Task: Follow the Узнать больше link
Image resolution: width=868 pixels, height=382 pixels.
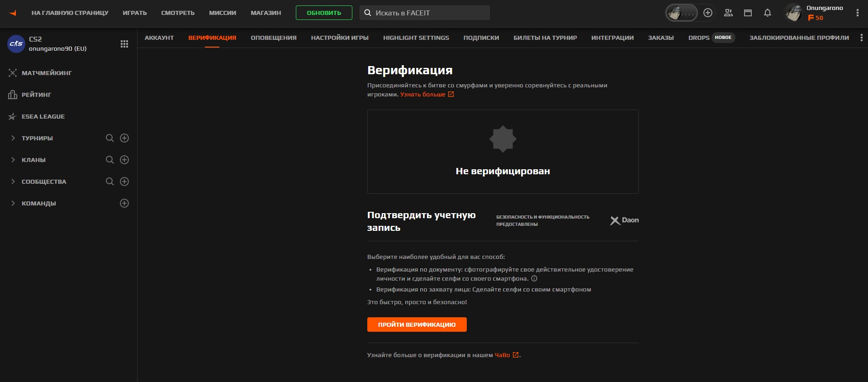Action: (427, 94)
